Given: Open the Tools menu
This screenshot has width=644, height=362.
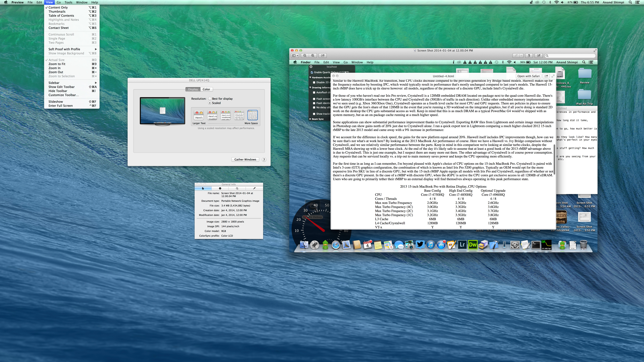Looking at the screenshot, I should click(x=68, y=2).
